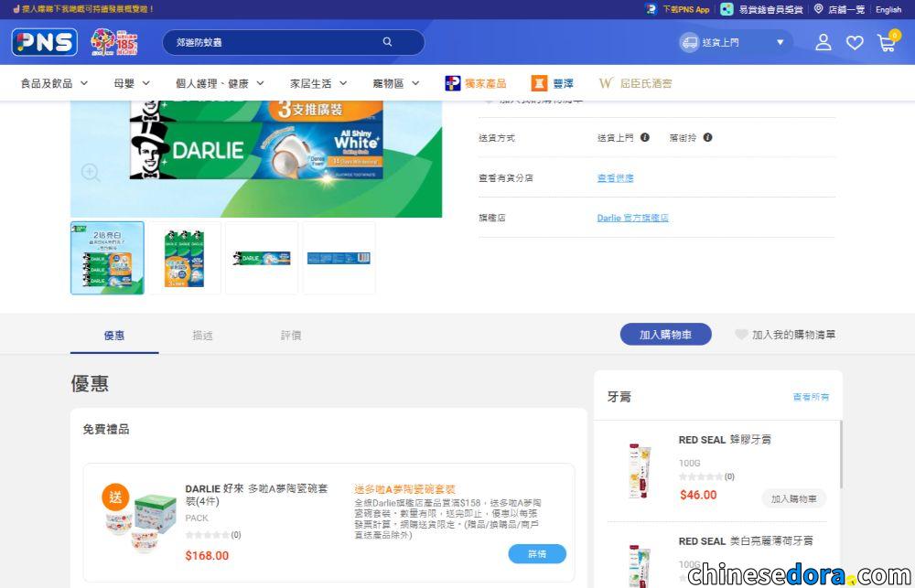Open the user account icon

(823, 42)
